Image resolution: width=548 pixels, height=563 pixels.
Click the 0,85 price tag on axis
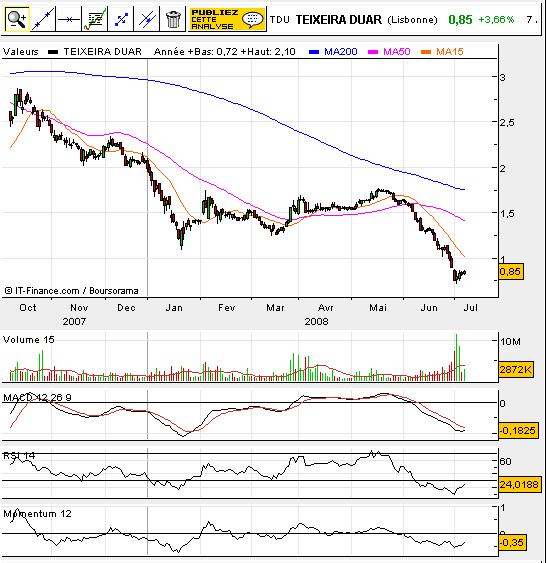(x=510, y=272)
